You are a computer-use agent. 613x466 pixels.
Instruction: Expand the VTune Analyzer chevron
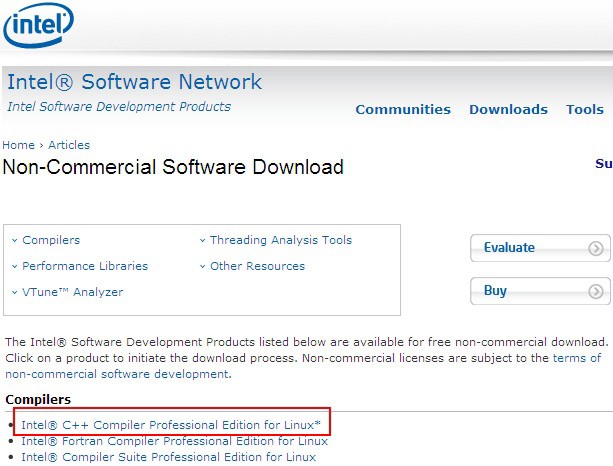pos(14,293)
